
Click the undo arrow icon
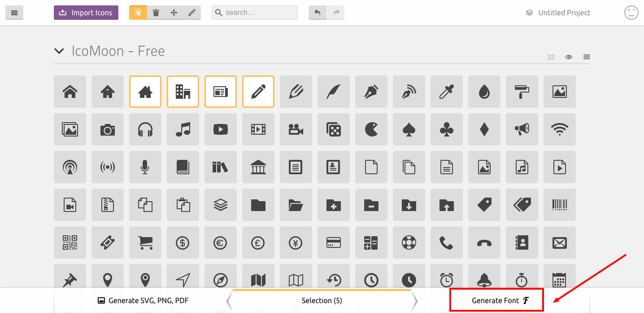pyautogui.click(x=318, y=13)
